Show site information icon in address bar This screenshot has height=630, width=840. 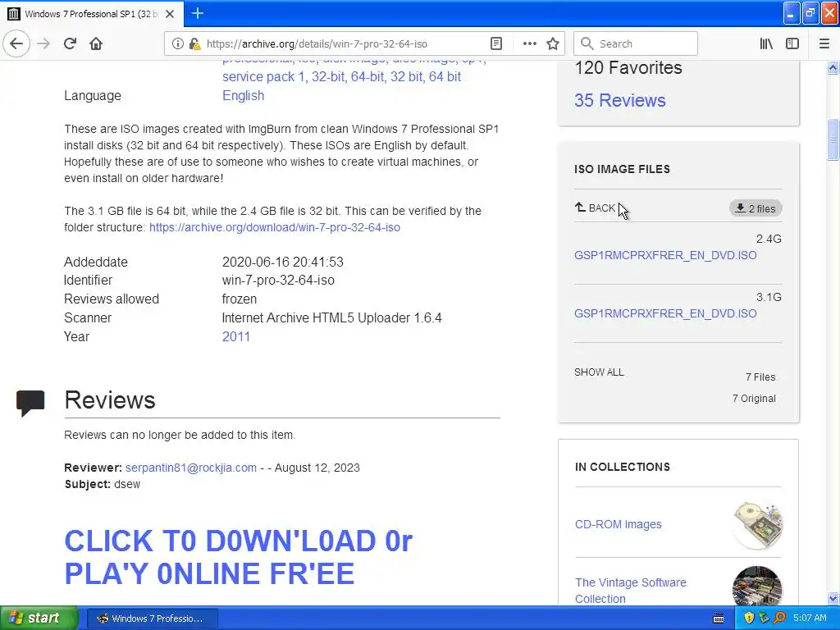coord(177,43)
